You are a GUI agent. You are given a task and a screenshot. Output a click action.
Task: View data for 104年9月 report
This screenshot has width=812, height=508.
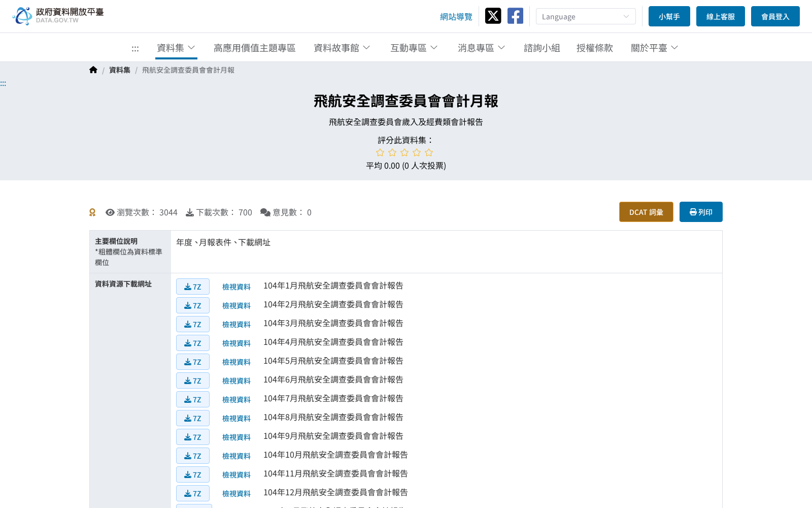coord(236,437)
